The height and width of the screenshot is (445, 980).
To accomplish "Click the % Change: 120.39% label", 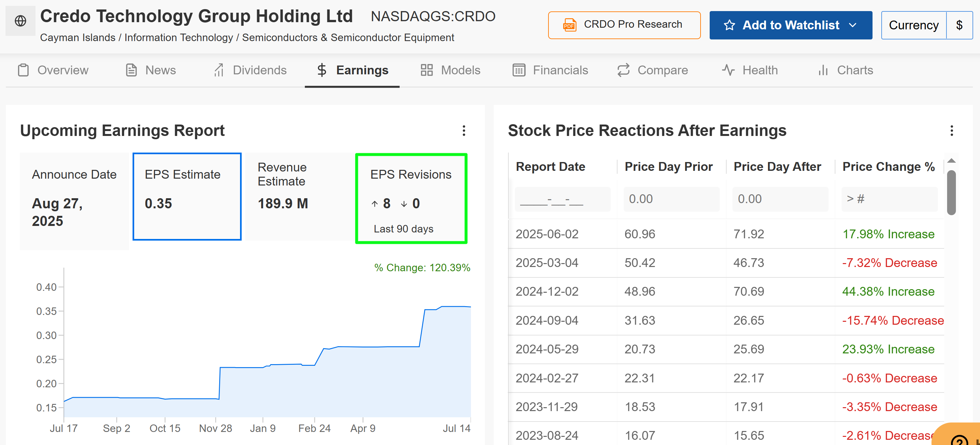I will [x=422, y=268].
